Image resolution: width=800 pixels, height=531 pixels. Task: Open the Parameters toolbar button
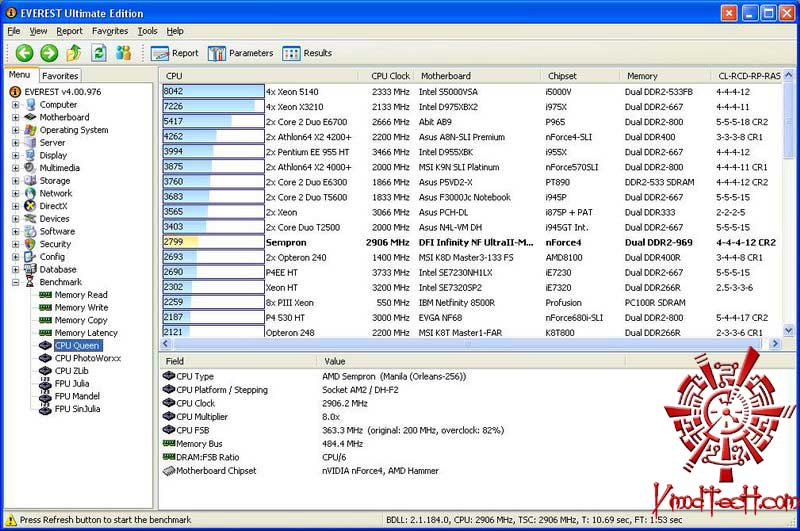240,53
